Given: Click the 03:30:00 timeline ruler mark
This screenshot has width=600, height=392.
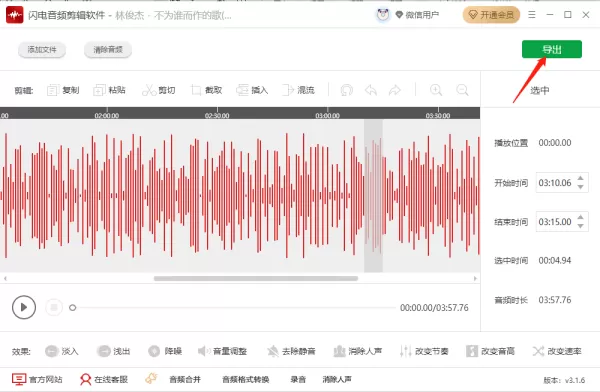Looking at the screenshot, I should pos(438,115).
